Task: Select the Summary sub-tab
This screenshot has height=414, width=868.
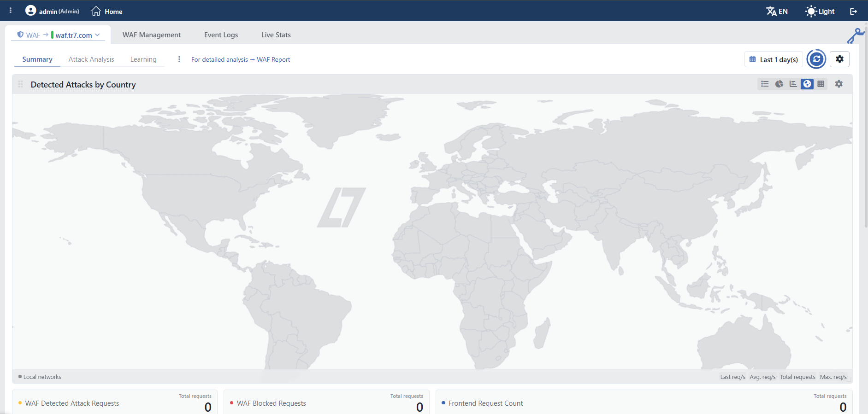Action: click(x=37, y=59)
